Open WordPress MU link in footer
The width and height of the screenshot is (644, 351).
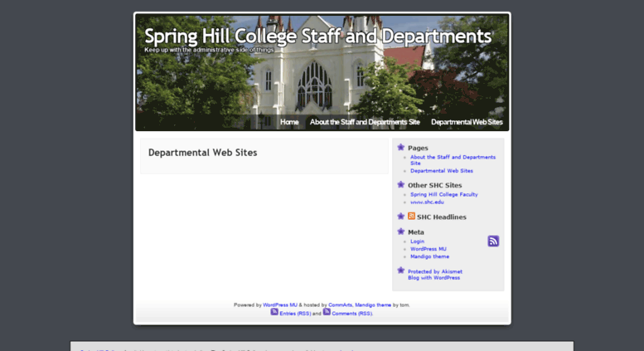[x=279, y=305]
